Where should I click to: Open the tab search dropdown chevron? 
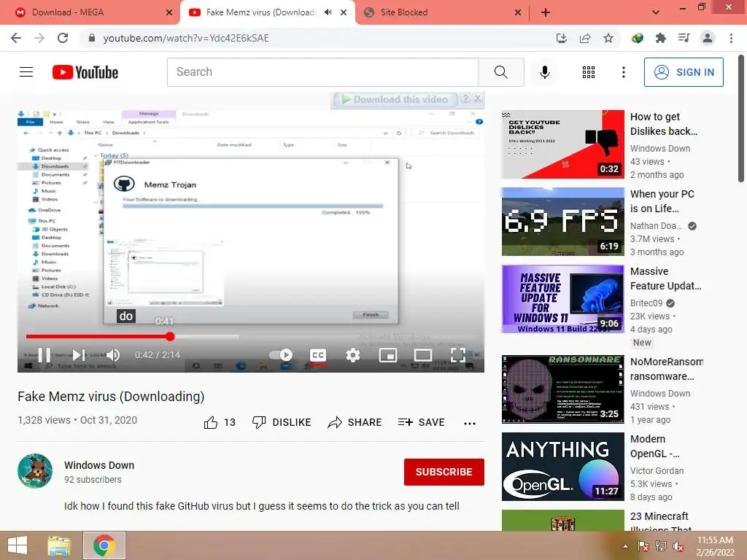(x=656, y=12)
